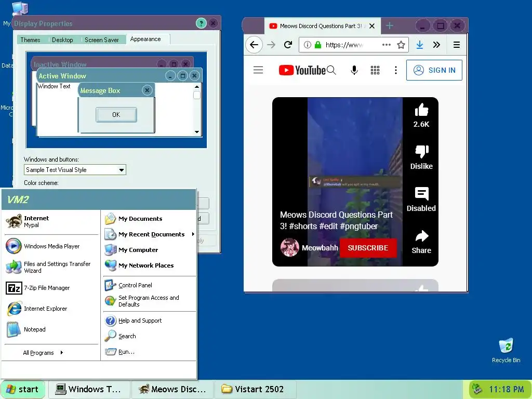Open Search from Start menu

point(149,336)
